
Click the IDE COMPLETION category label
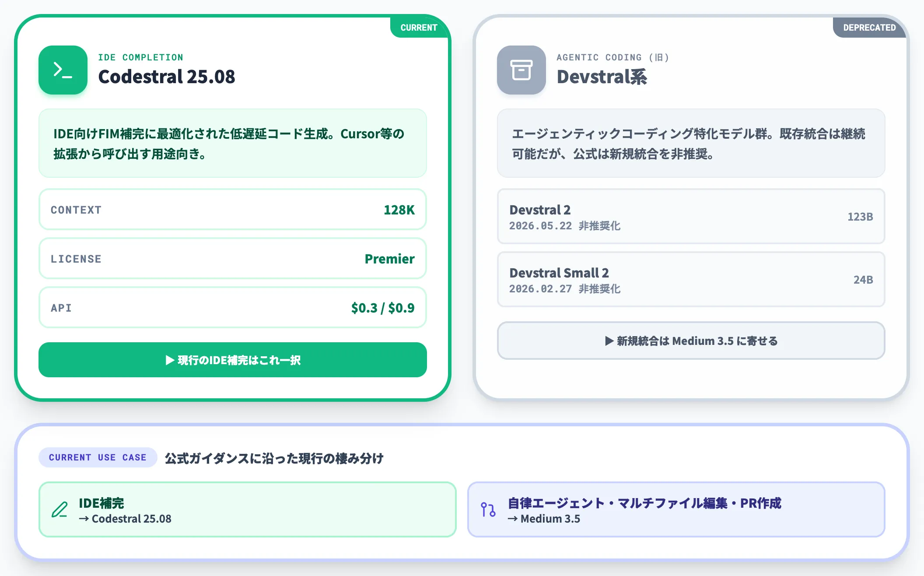(x=141, y=57)
